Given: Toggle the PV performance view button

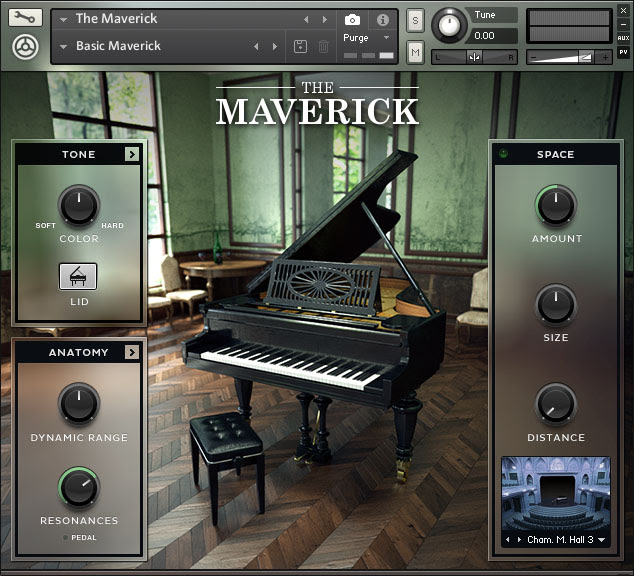Looking at the screenshot, I should click(x=623, y=53).
